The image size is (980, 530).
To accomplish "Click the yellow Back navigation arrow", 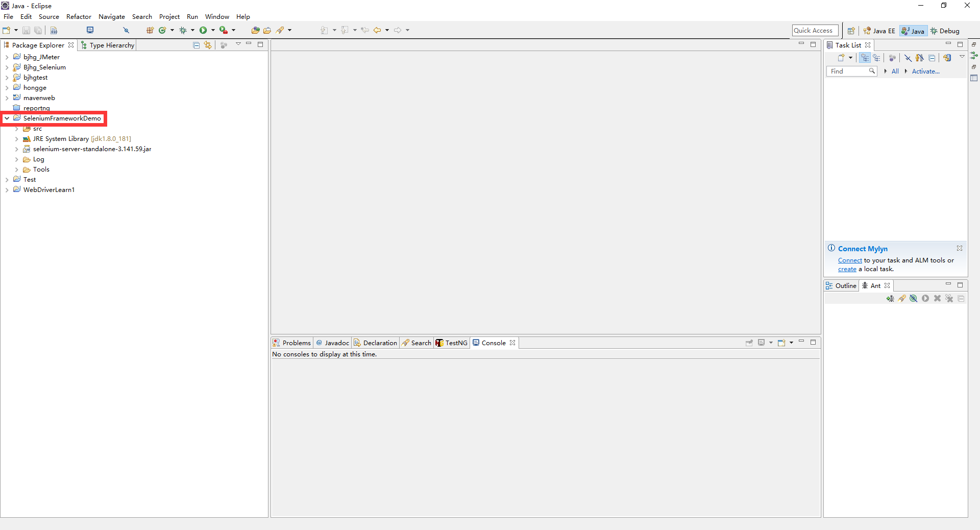I will click(377, 30).
